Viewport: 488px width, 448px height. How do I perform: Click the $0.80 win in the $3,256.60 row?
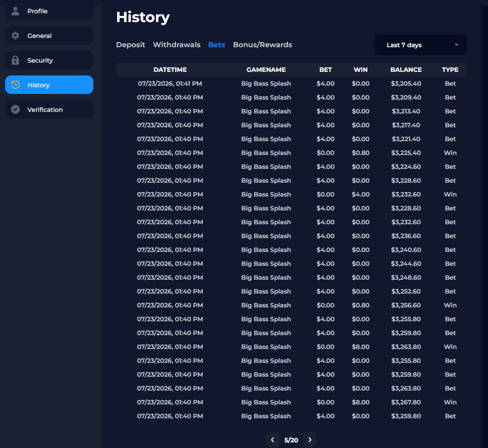tap(361, 305)
